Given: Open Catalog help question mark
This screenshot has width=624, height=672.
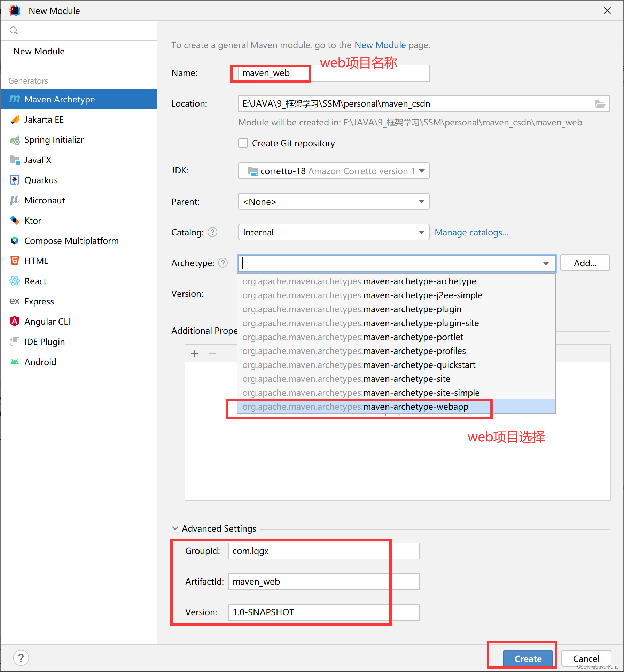Looking at the screenshot, I should (x=212, y=232).
